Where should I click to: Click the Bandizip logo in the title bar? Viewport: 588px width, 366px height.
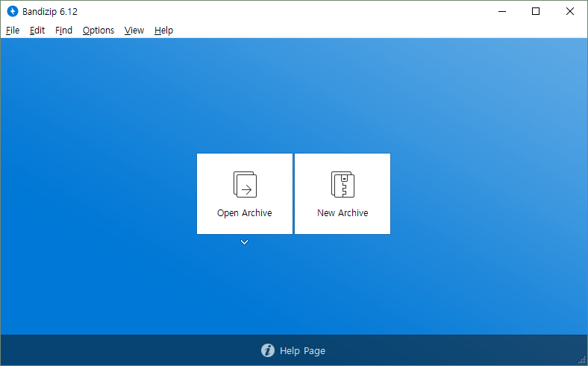point(12,11)
